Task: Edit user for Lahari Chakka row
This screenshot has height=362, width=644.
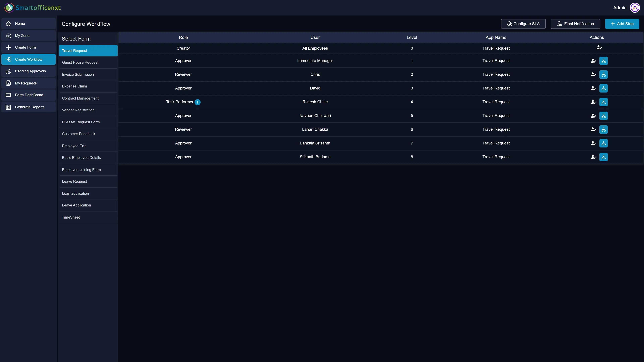Action: [593, 129]
